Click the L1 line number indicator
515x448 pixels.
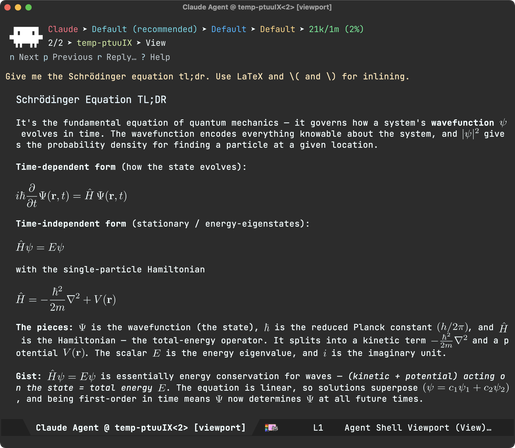[x=318, y=428]
